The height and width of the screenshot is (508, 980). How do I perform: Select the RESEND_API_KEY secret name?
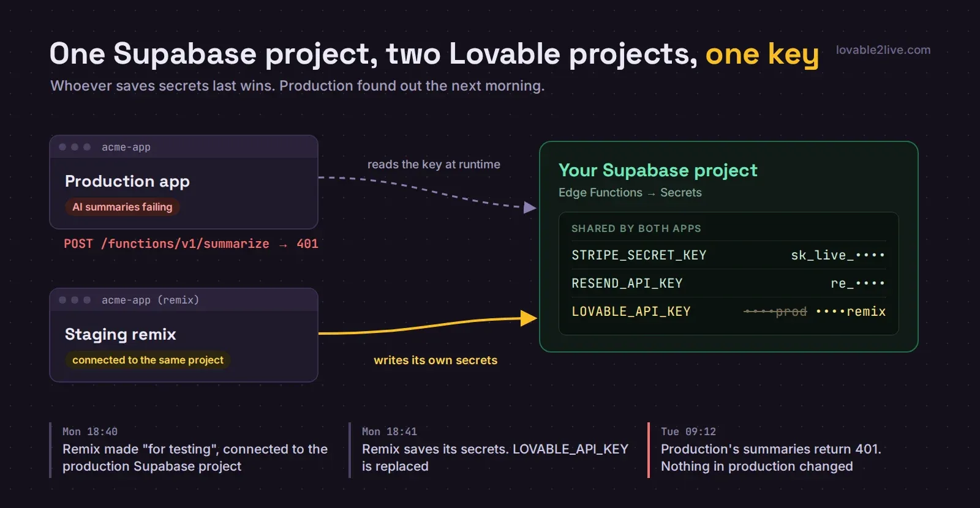pyautogui.click(x=627, y=283)
